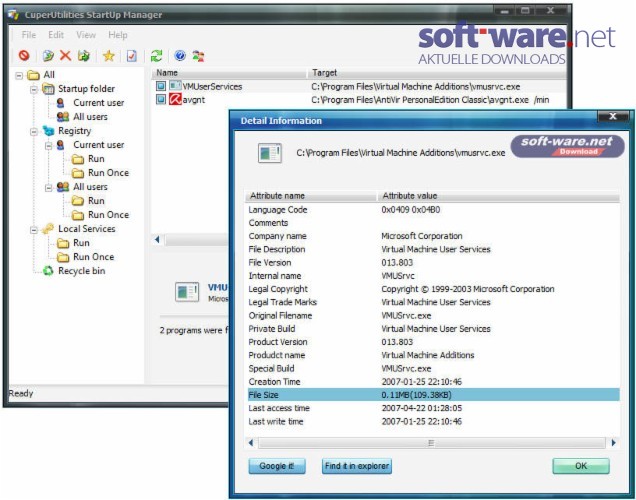Image resolution: width=636 pixels, height=500 pixels.
Task: Click the All folder icon in tree
Action: tap(33, 75)
